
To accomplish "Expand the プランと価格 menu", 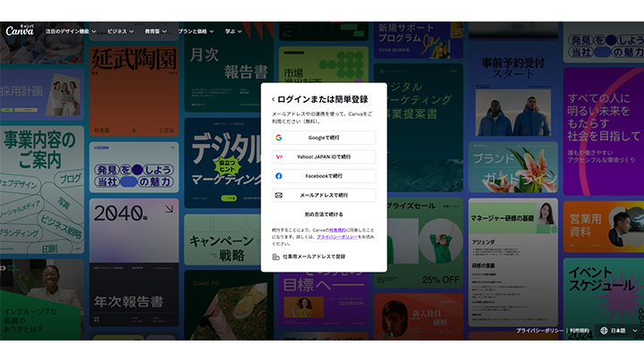I will (196, 31).
